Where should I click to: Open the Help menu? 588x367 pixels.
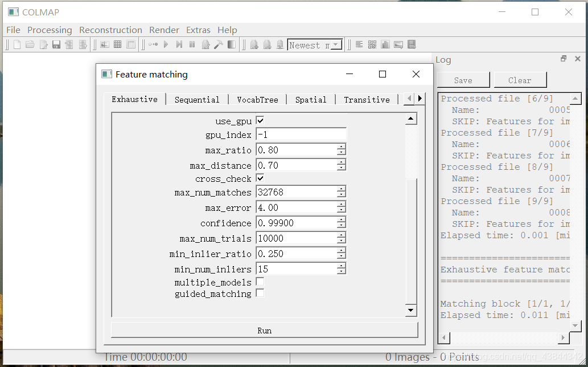pos(227,30)
